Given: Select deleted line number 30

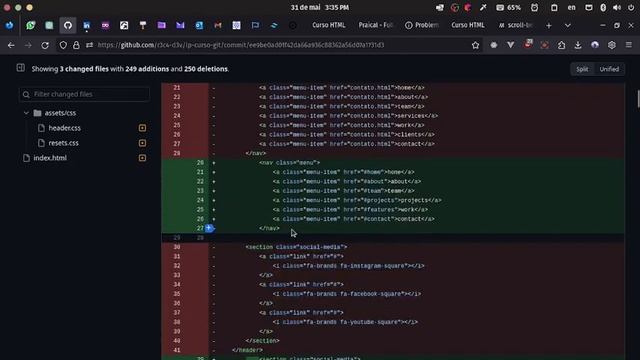Looking at the screenshot, I should coord(176,247).
